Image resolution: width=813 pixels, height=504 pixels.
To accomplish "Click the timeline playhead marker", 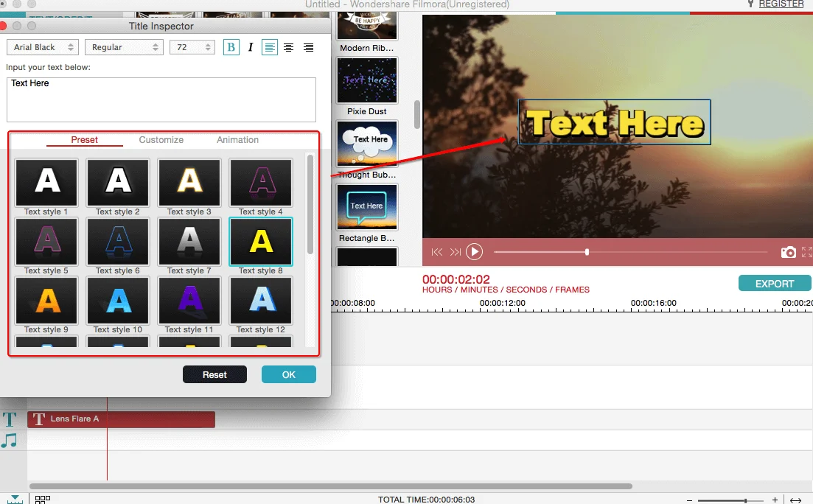I will click(x=107, y=438).
